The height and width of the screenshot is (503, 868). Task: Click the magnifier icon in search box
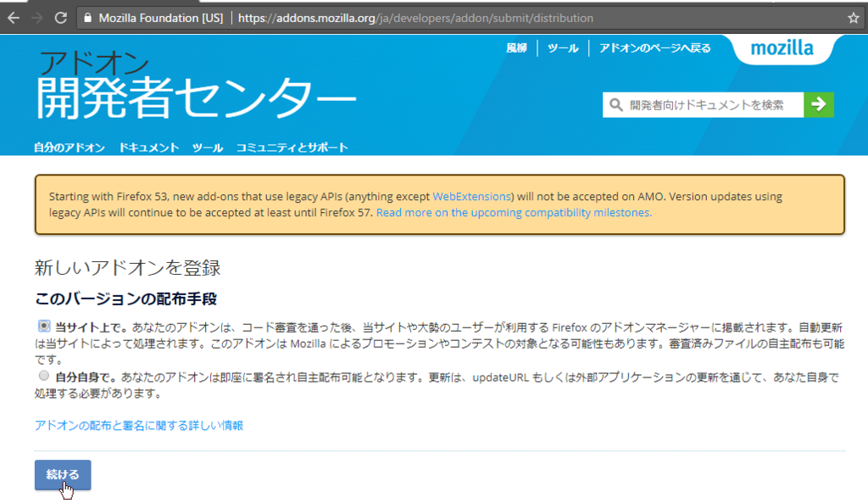click(615, 104)
